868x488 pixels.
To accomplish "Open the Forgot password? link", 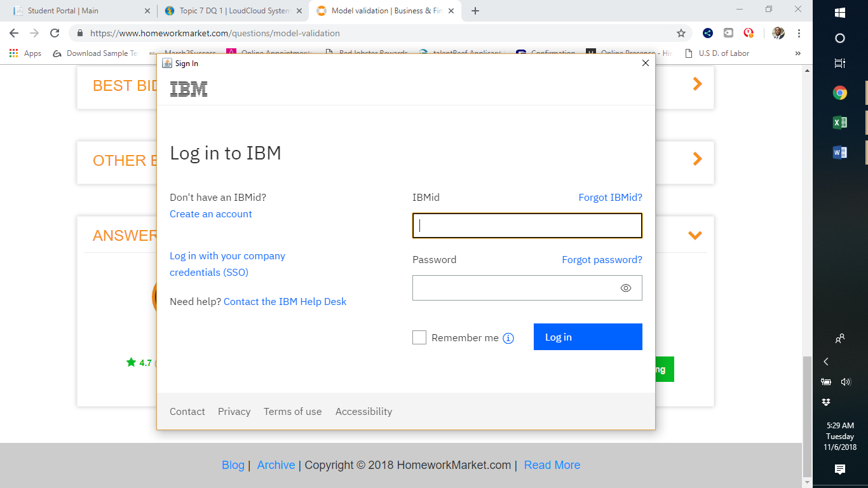I will (x=602, y=260).
